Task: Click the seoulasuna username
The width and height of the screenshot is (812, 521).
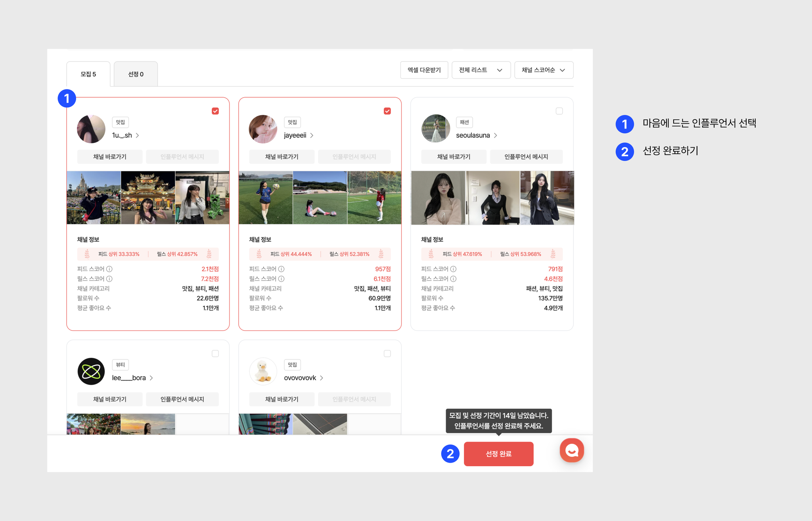Action: [473, 135]
